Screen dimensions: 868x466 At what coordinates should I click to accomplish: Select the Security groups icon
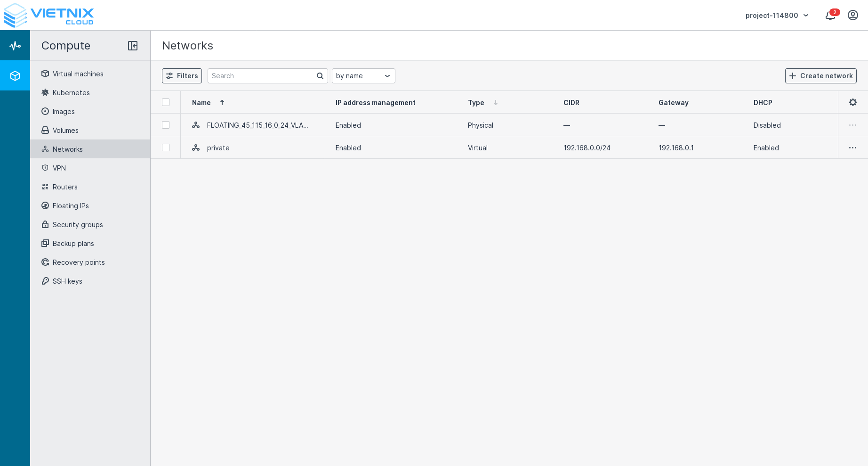click(x=45, y=225)
